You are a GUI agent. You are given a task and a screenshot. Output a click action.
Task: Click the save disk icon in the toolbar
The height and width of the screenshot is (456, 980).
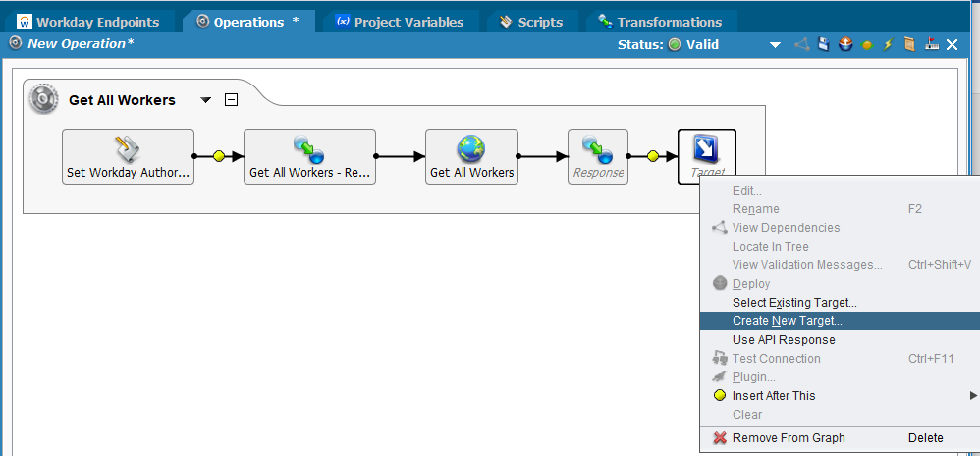coord(824,44)
